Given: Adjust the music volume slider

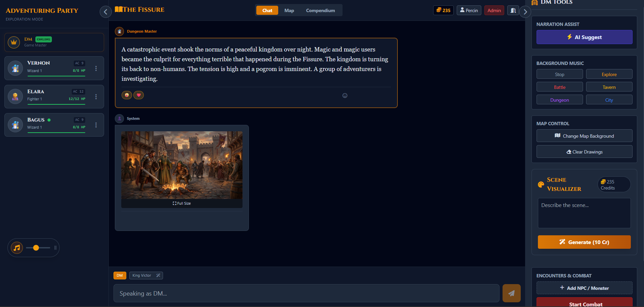Looking at the screenshot, I should point(36,247).
